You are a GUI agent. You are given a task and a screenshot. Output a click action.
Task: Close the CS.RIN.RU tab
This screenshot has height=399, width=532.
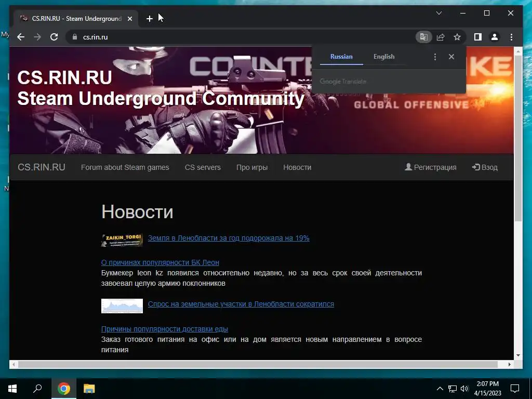coord(129,19)
